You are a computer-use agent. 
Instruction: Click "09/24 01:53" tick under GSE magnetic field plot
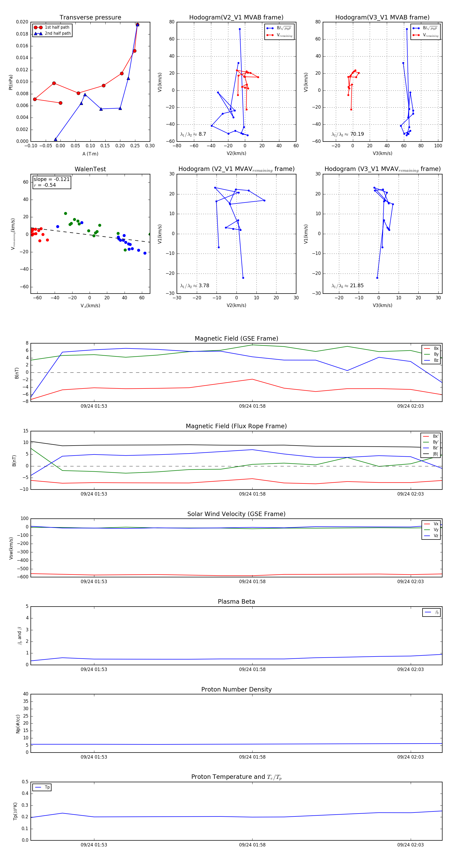(x=94, y=406)
